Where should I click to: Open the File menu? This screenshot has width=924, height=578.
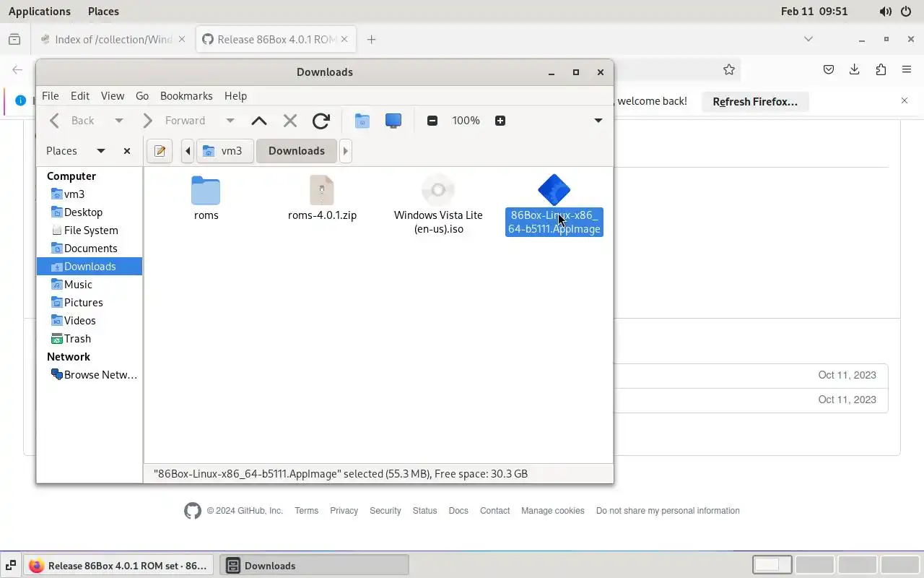[51, 95]
